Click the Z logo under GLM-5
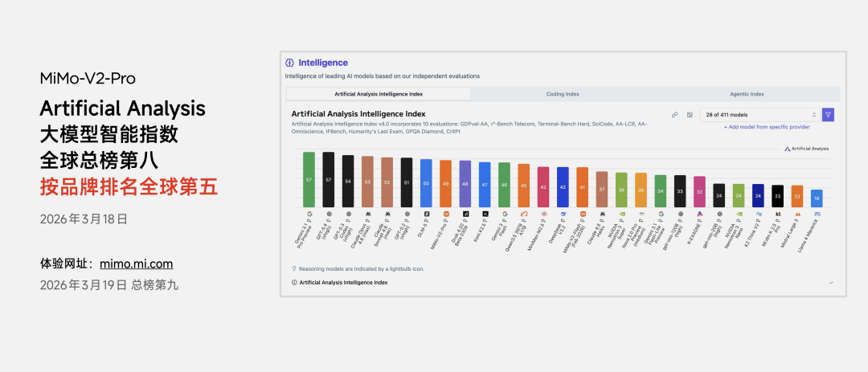 426,215
